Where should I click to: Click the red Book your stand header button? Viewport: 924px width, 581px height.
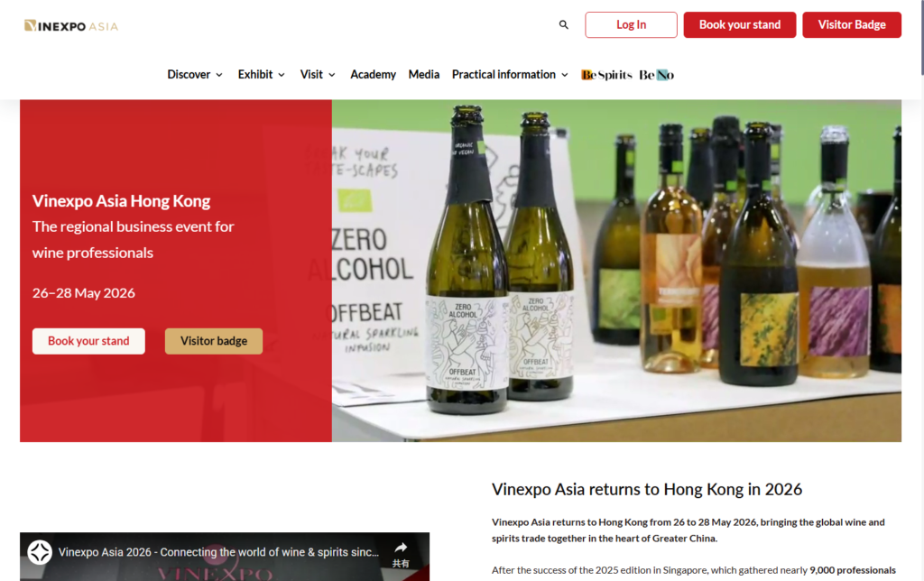[740, 24]
